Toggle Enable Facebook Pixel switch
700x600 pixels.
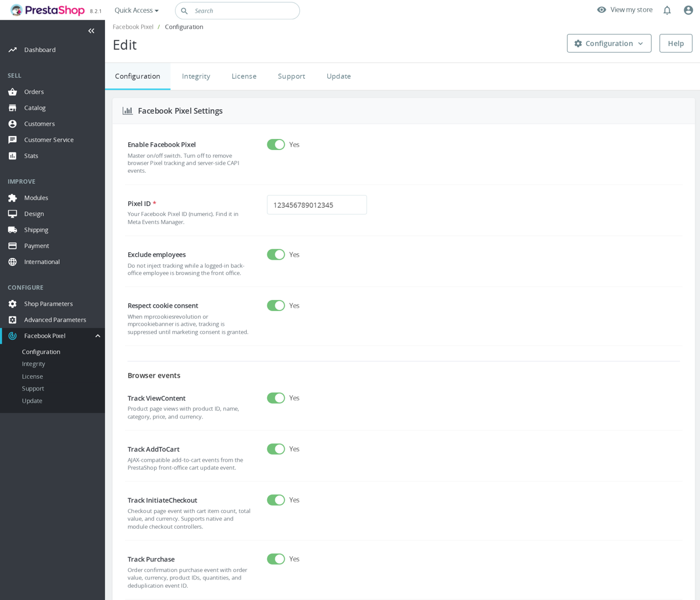tap(276, 145)
